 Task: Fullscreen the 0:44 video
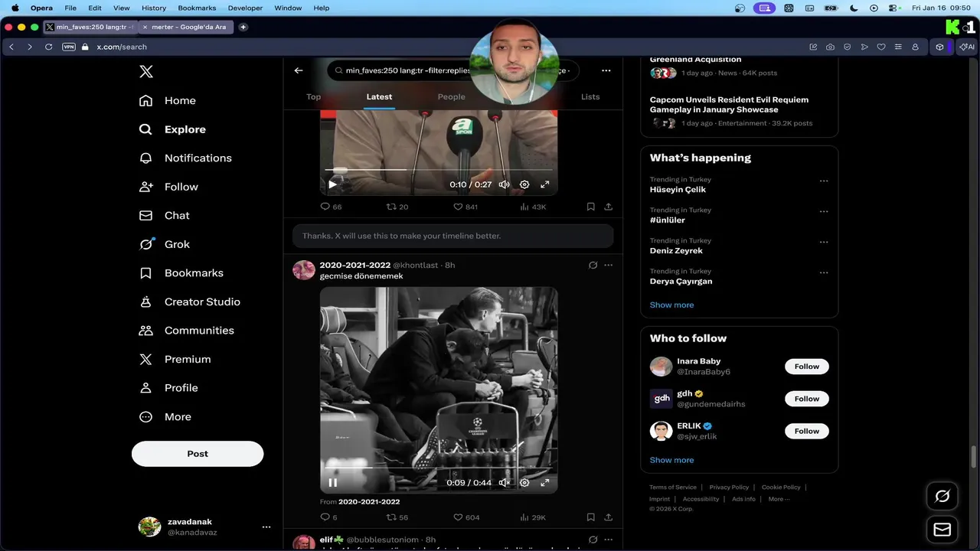(x=545, y=482)
